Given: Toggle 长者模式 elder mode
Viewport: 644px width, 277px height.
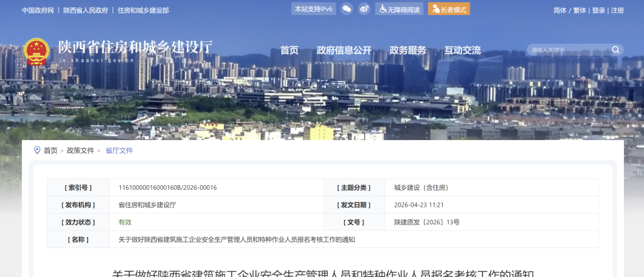Looking at the screenshot, I should (448, 9).
